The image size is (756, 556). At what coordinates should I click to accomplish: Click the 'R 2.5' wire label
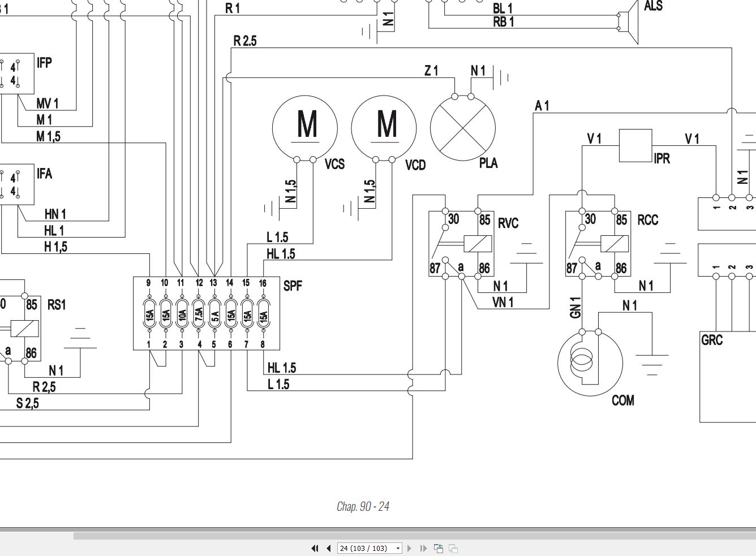click(245, 41)
